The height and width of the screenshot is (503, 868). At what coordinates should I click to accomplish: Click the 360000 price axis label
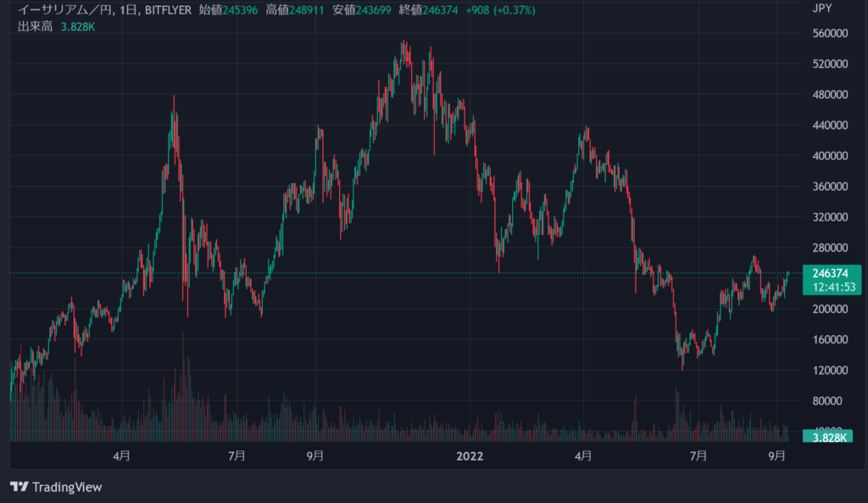click(x=830, y=186)
